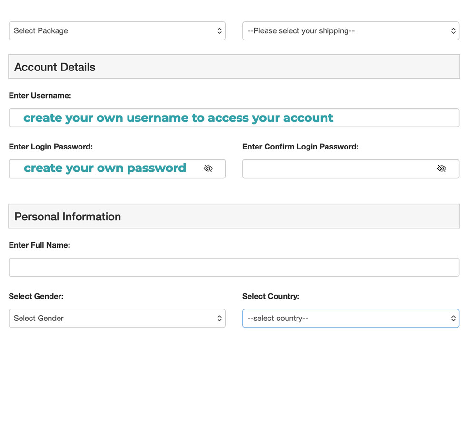Click the Enter Full Name field
Image resolution: width=476 pixels, height=448 pixels.
pos(234,267)
